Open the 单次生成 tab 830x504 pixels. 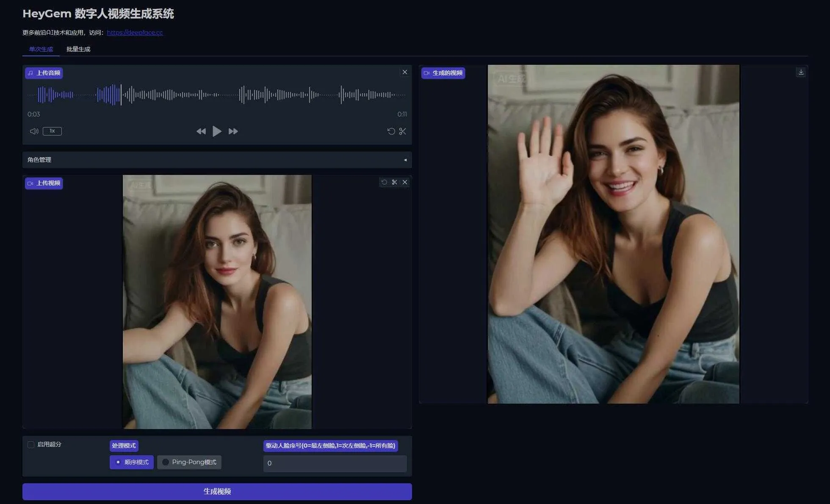tap(41, 49)
